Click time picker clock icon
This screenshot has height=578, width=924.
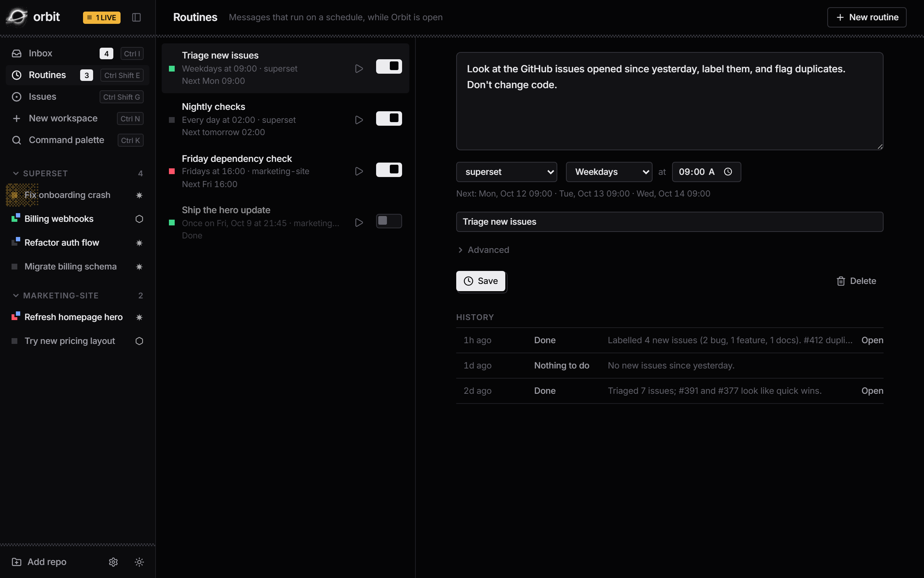[x=728, y=172]
